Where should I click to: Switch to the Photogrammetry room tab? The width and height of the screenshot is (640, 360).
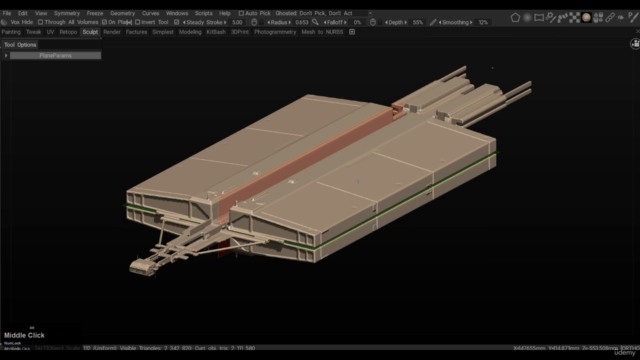click(x=275, y=32)
